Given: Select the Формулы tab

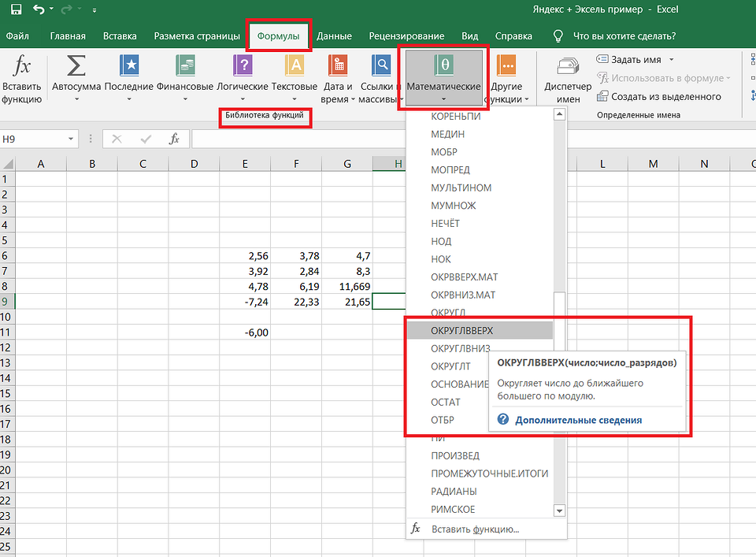Looking at the screenshot, I should [x=278, y=35].
